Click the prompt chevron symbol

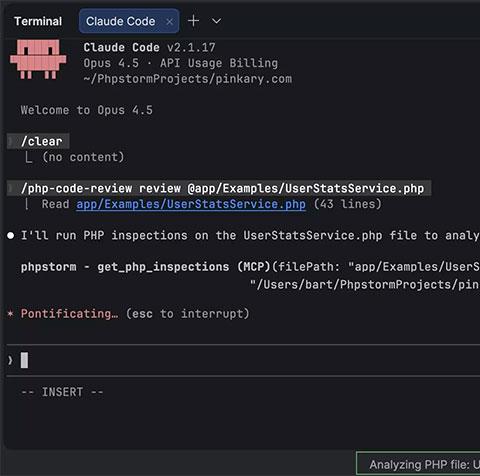(x=10, y=360)
